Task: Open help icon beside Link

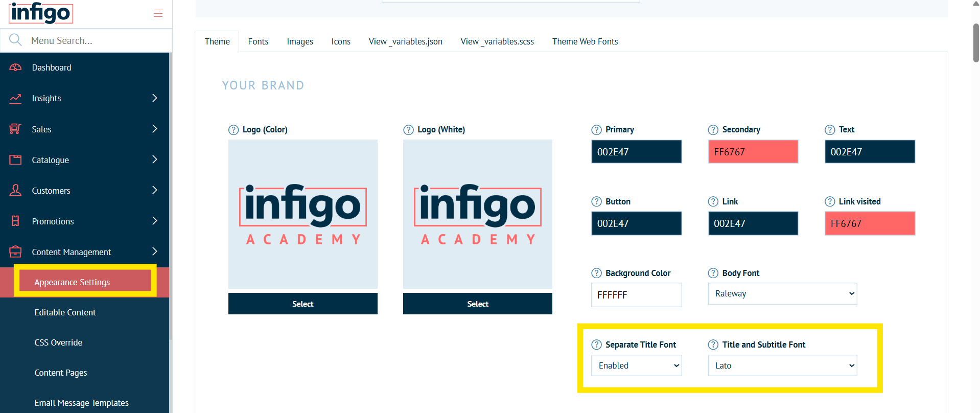Action: coord(713,201)
